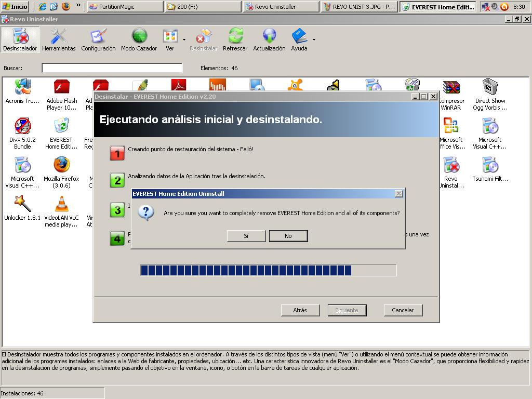Screen dimensions: 532x399
Task: Launch Firefox from quick launch bar
Action: [x=66, y=6]
